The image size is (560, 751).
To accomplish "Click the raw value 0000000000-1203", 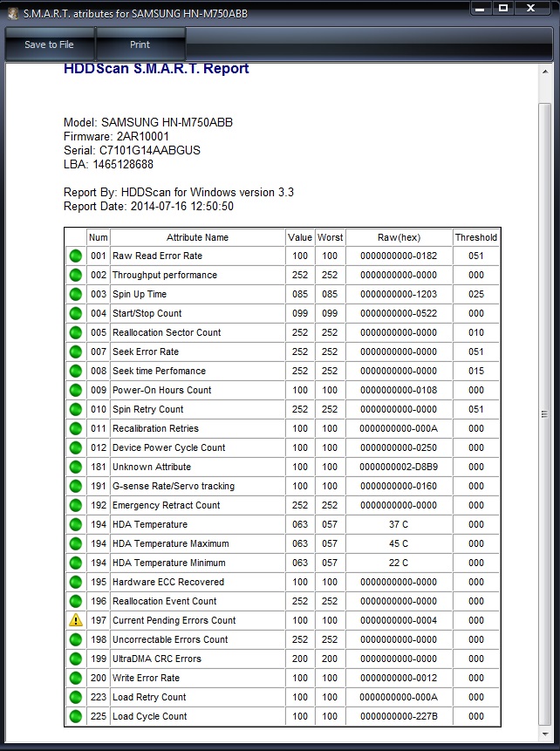I will coord(399,294).
